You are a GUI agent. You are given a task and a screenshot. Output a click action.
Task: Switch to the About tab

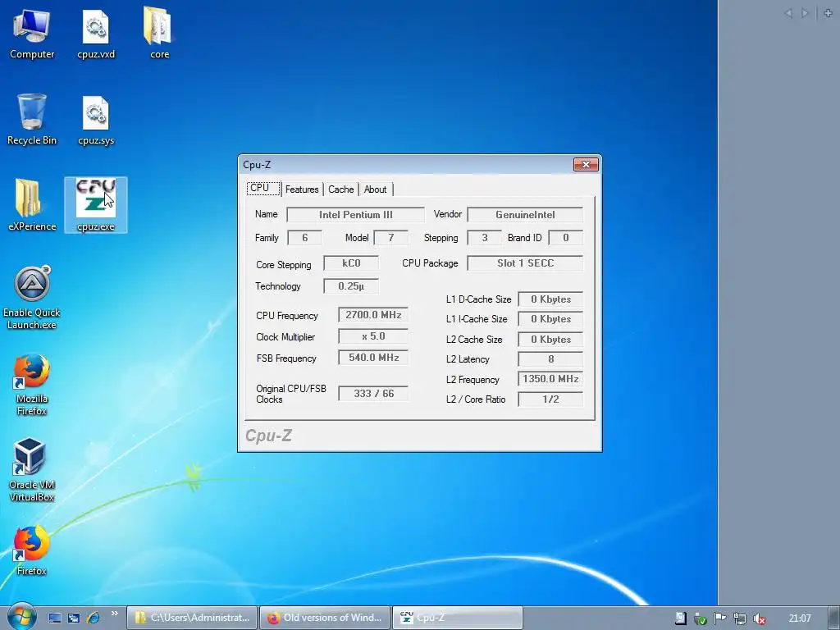coord(376,189)
